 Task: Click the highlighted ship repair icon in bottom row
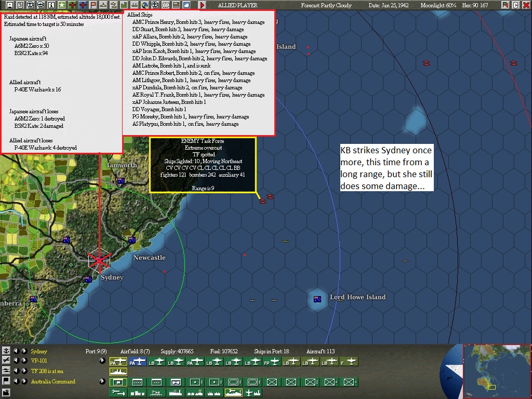coord(234,393)
